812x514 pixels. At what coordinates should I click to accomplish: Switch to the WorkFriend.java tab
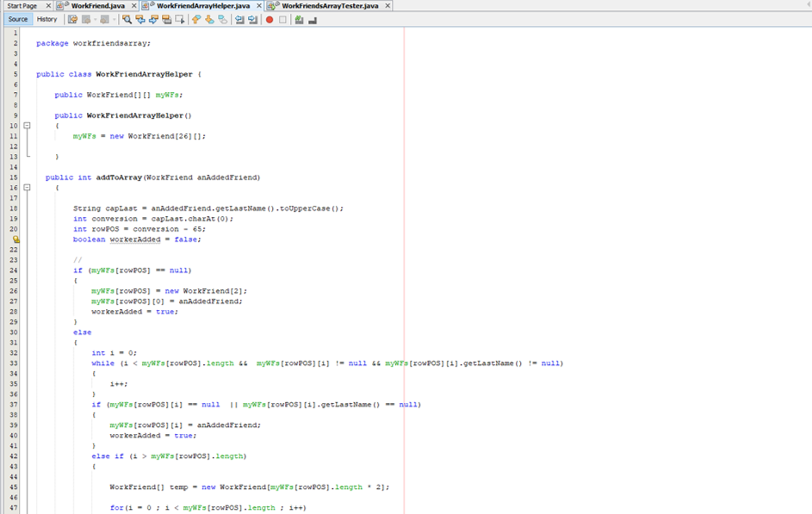pos(98,4)
